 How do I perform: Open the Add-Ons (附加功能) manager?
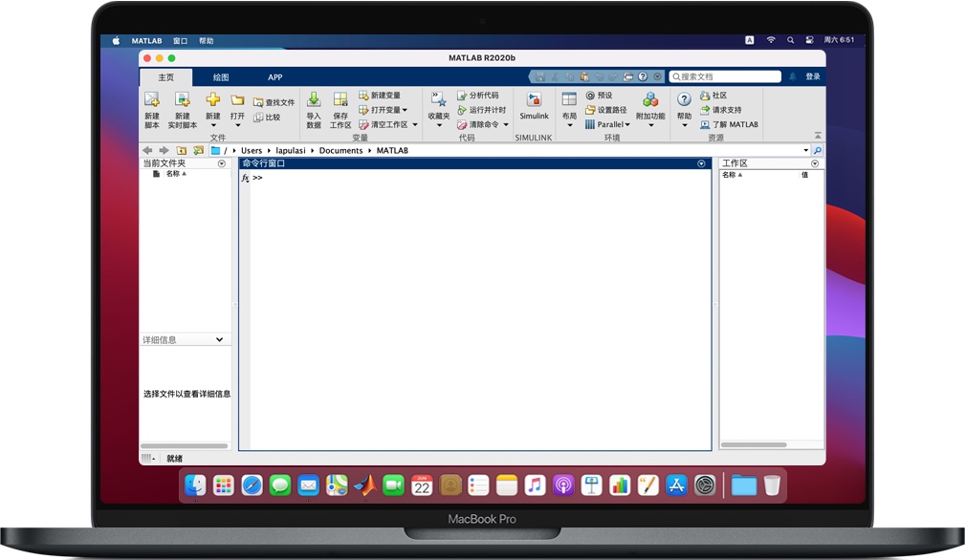click(649, 107)
